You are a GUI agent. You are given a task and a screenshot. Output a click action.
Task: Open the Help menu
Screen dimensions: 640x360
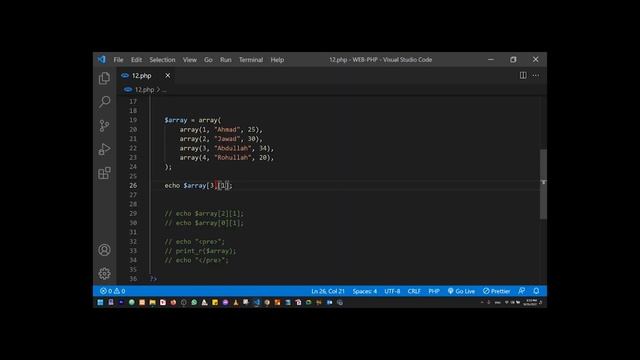pyautogui.click(x=277, y=60)
